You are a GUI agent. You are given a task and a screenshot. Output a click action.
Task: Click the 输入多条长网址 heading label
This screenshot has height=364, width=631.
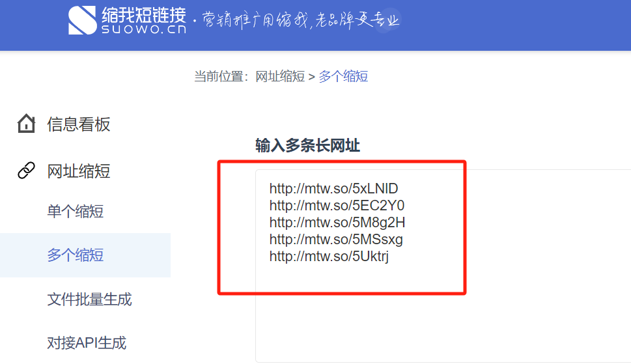307,146
